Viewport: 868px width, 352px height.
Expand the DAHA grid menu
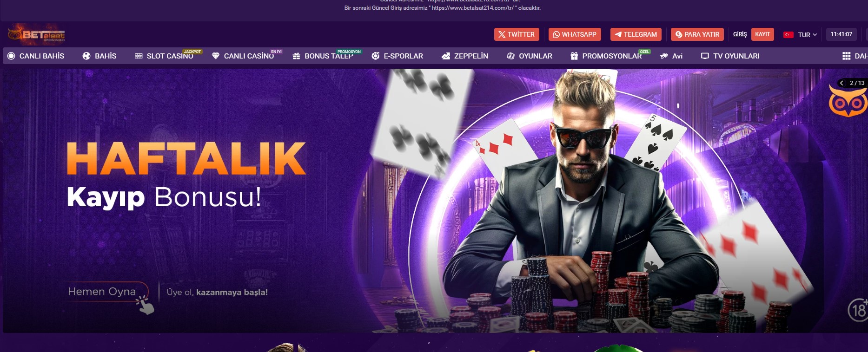(x=855, y=56)
